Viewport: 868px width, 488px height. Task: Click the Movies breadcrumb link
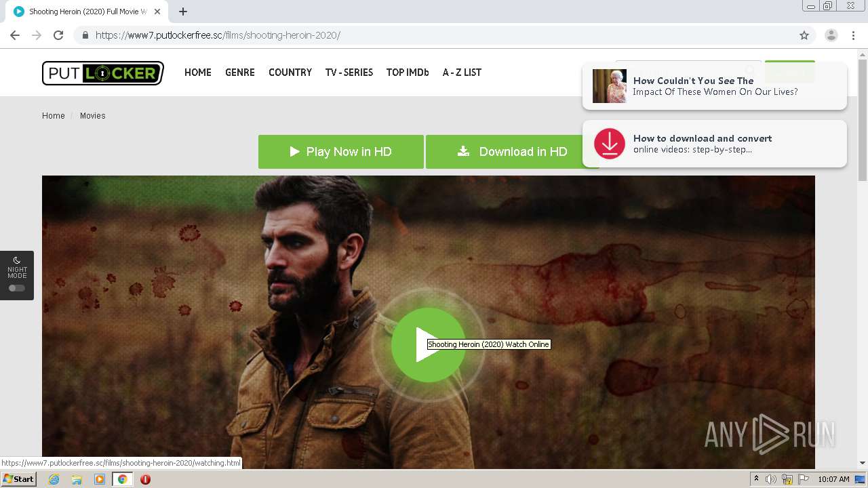93,116
